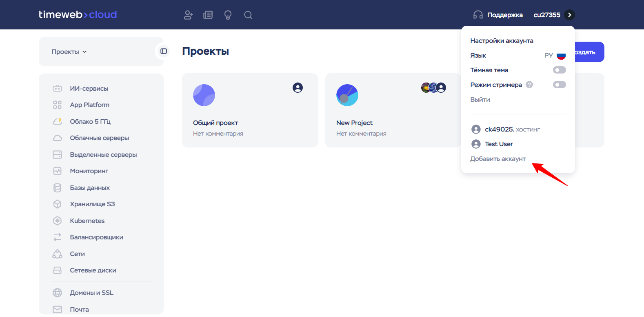Click the Домены и SSL globe icon
This screenshot has height=317, width=644.
click(58, 293)
